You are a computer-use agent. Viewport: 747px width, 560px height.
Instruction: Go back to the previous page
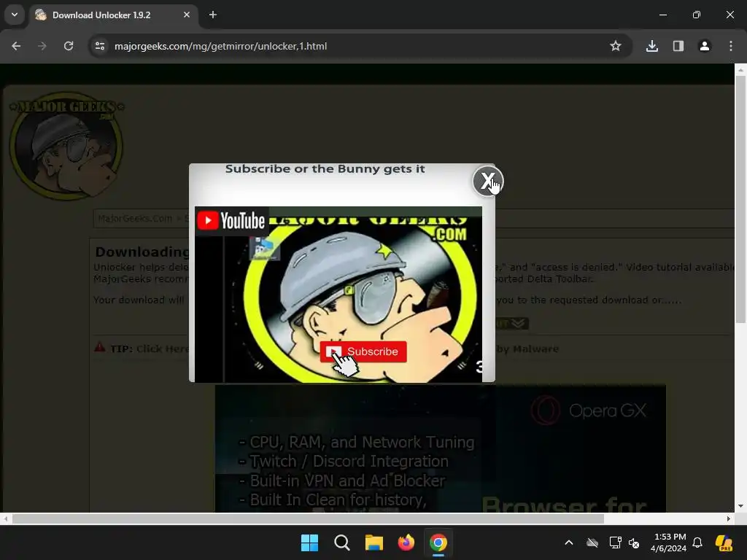tap(16, 46)
